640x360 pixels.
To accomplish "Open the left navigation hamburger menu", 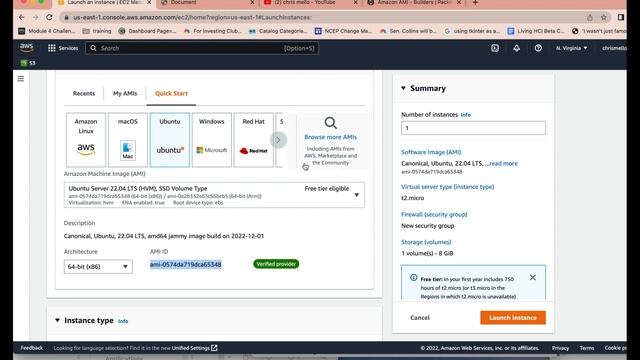I will coord(21,78).
